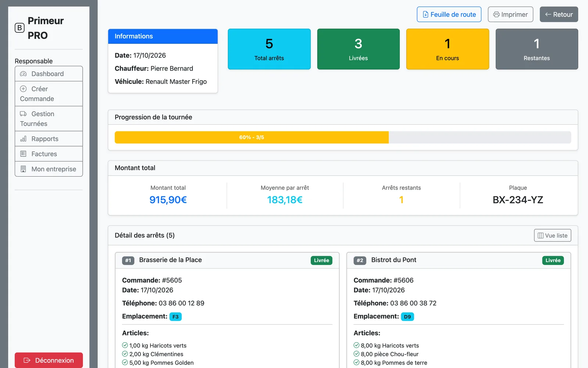Open the Dashboard menu item
This screenshot has width=588, height=368.
(49, 74)
